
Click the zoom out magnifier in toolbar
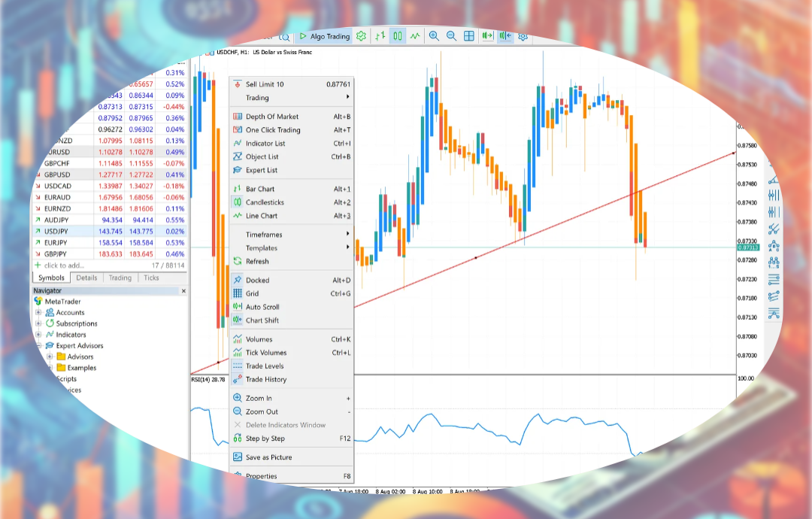pos(452,36)
